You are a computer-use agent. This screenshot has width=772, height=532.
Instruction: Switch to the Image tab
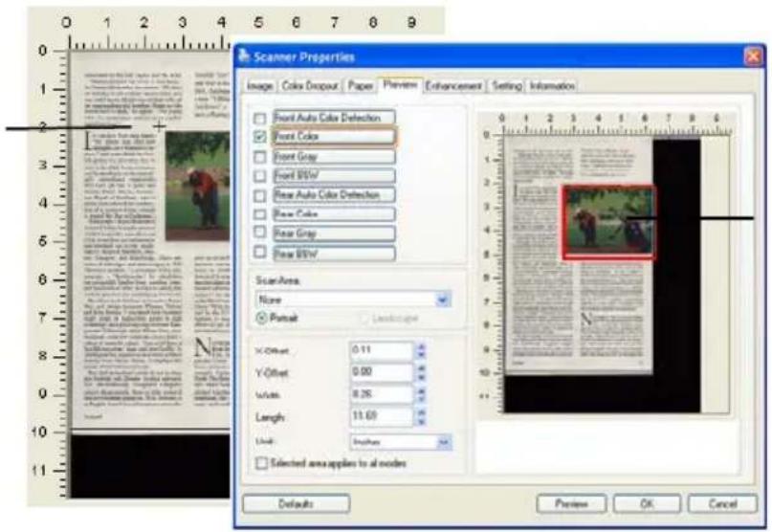point(260,86)
